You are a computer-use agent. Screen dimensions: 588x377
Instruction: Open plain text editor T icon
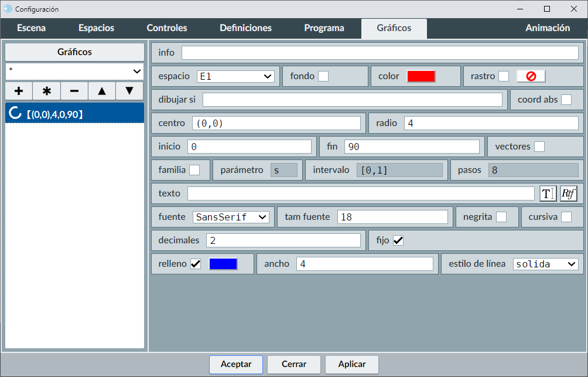pyautogui.click(x=548, y=193)
